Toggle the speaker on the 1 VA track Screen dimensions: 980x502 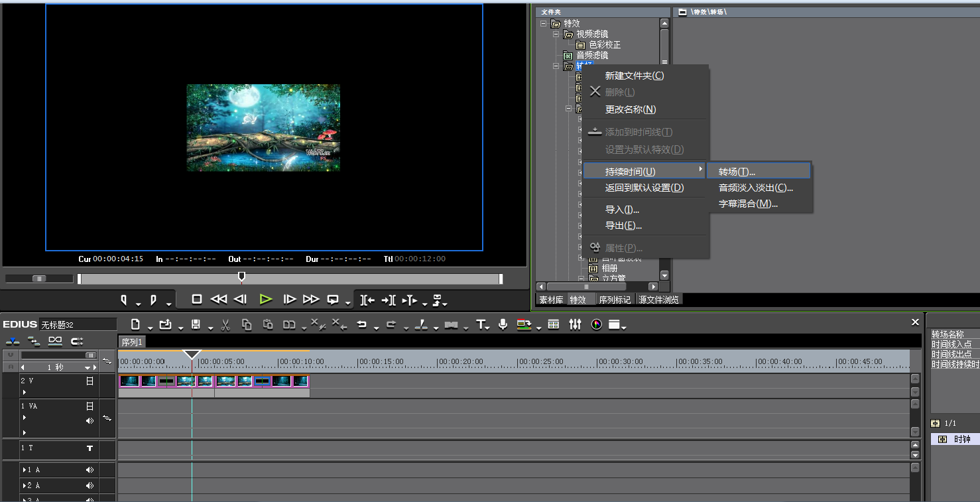point(90,420)
